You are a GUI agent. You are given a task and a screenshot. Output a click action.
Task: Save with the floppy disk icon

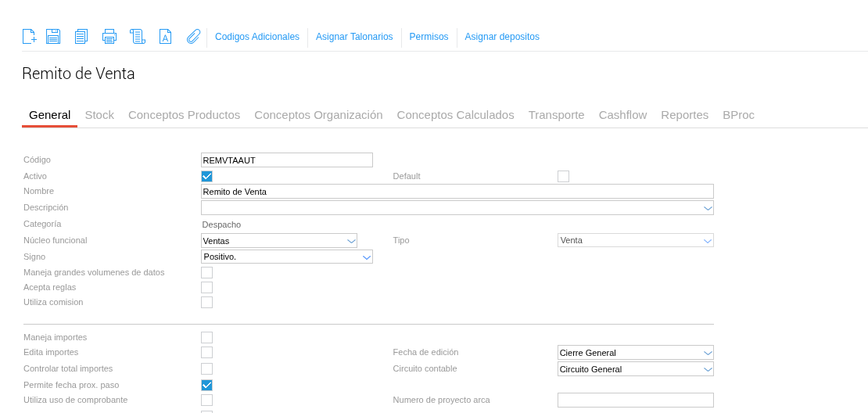pyautogui.click(x=53, y=37)
